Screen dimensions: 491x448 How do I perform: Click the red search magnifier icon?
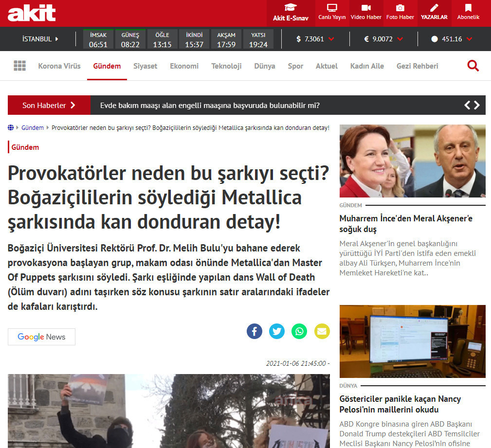coord(473,66)
